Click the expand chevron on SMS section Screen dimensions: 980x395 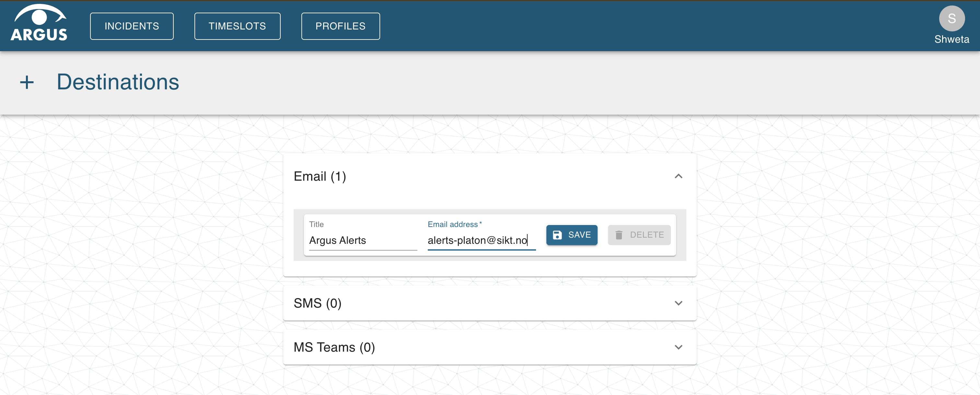679,303
